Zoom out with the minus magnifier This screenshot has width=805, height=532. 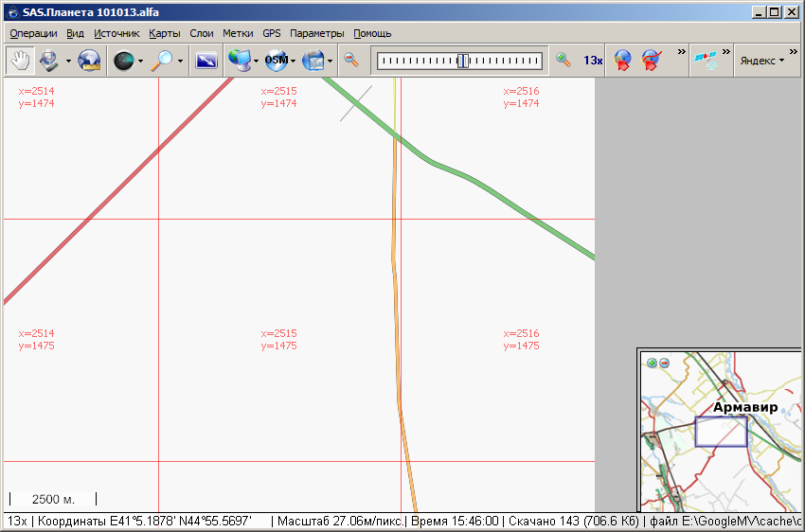pos(350,60)
